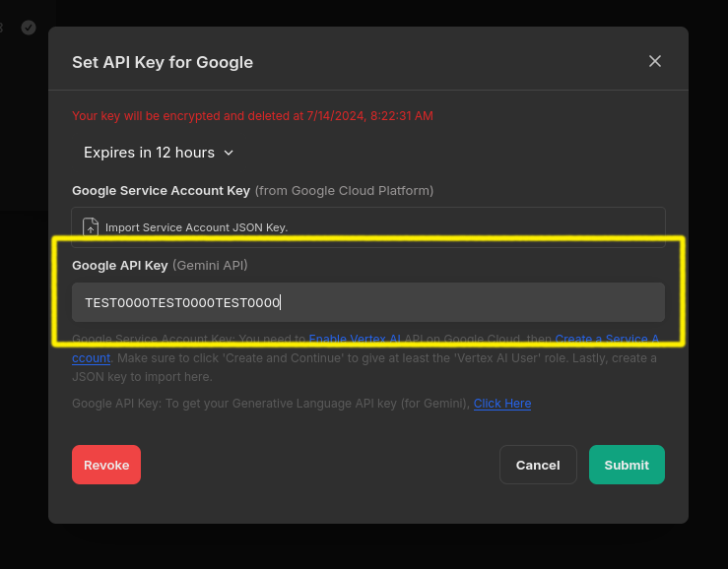Open the Click Here link for Gemini key
The height and width of the screenshot is (569, 728).
pyautogui.click(x=501, y=404)
